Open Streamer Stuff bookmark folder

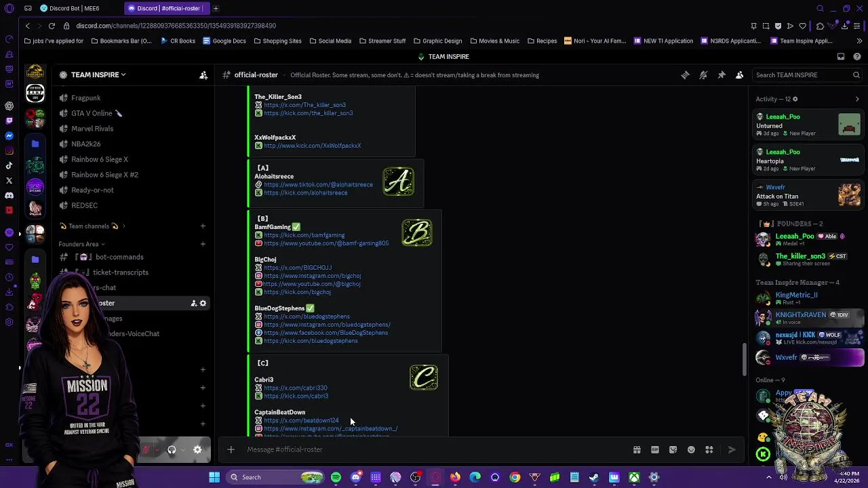pos(382,41)
